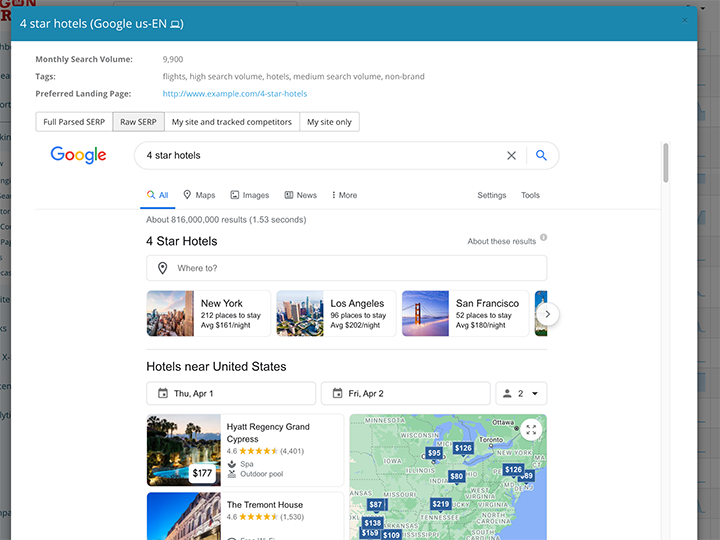Open the Maps search tab
Image resolution: width=720 pixels, height=540 pixels.
click(199, 195)
